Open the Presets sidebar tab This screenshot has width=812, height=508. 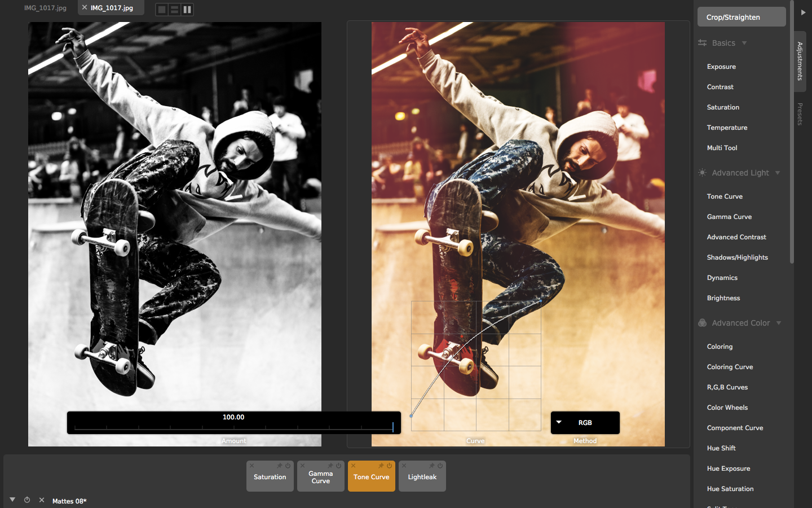coord(800,115)
